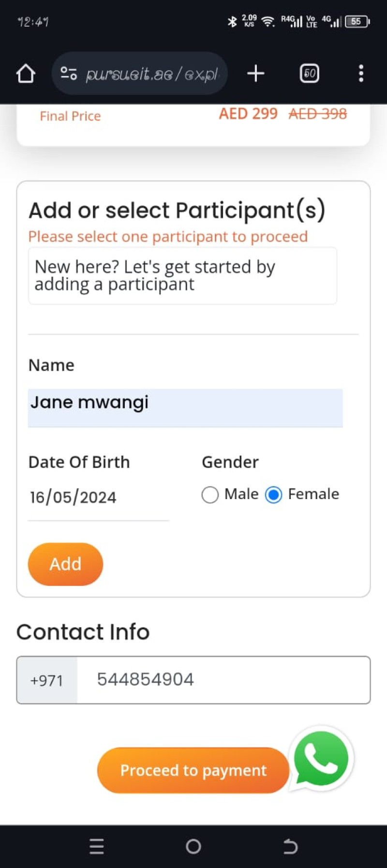Open a new browser tab
The width and height of the screenshot is (387, 868).
tap(255, 74)
